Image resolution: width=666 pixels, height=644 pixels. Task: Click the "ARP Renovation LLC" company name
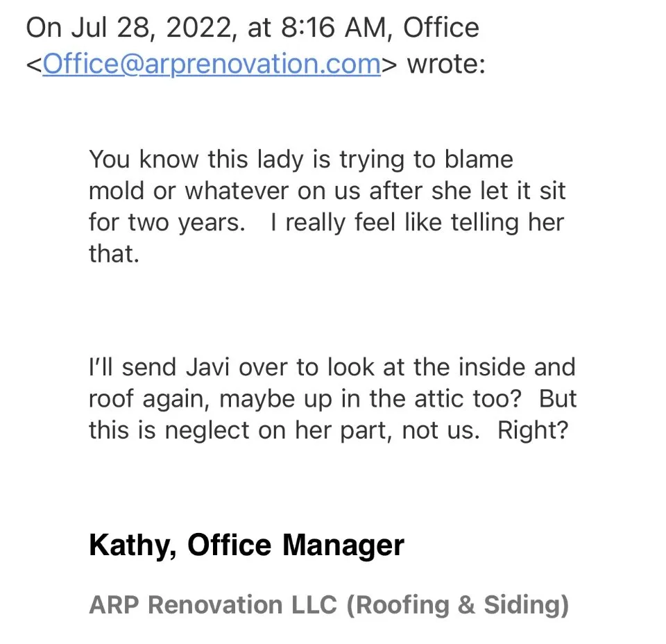[213, 605]
